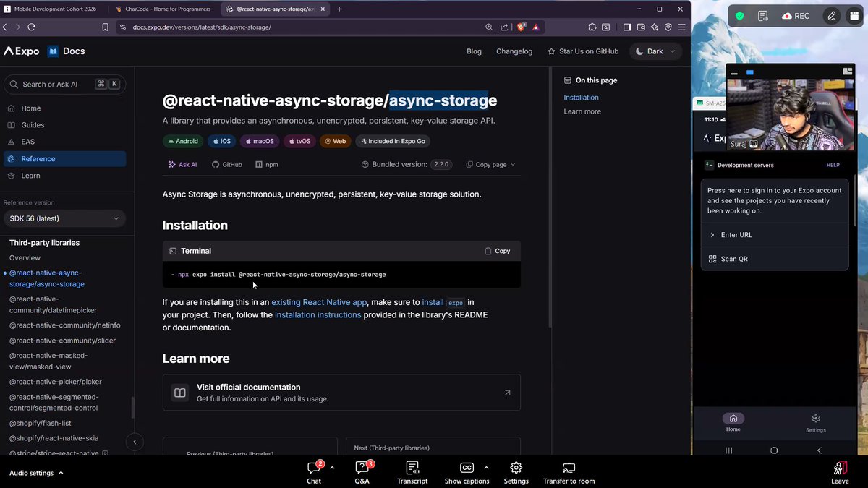Screen dimensions: 868x488
Task: Close the async-storage browser tab
Action: tap(322, 9)
